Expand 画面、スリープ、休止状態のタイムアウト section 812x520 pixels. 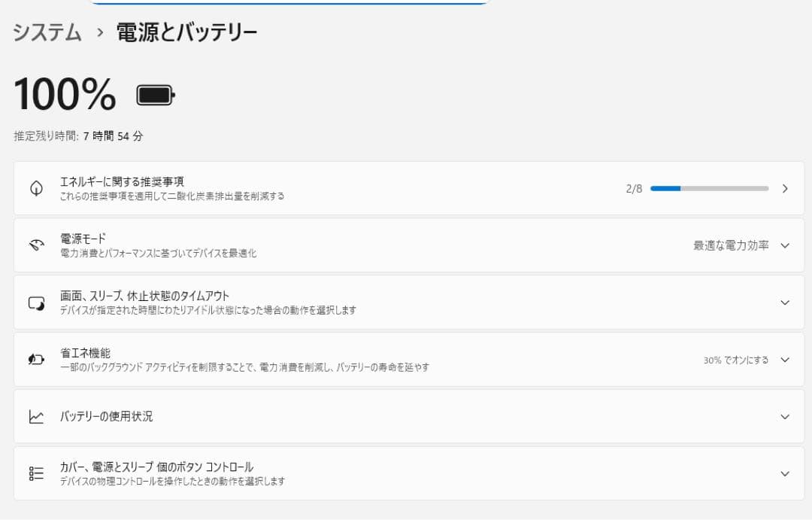[785, 302]
